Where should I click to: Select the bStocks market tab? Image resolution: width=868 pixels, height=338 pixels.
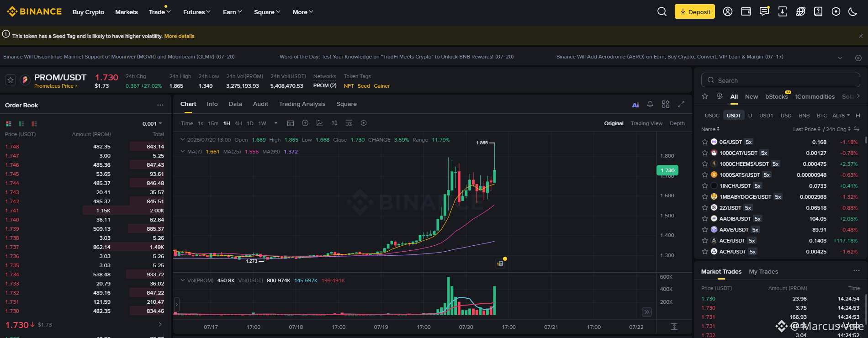[777, 97]
